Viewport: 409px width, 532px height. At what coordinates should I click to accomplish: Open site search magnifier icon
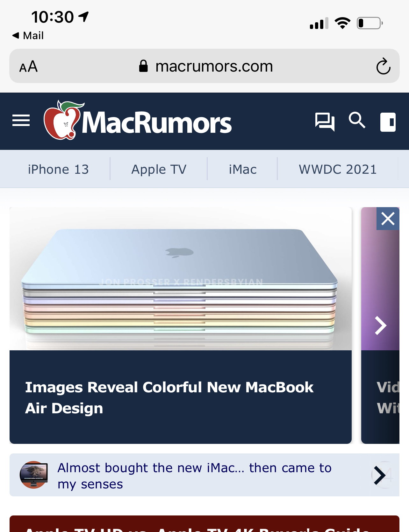click(357, 120)
